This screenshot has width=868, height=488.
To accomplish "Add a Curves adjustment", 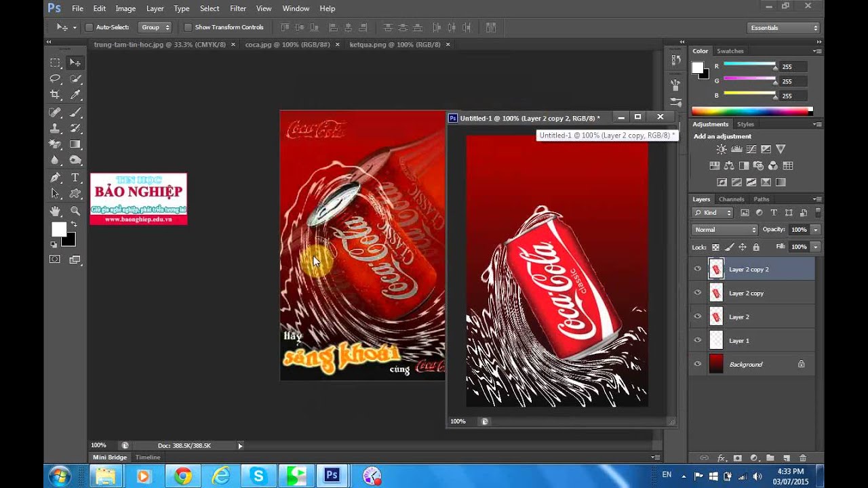I will coord(751,149).
